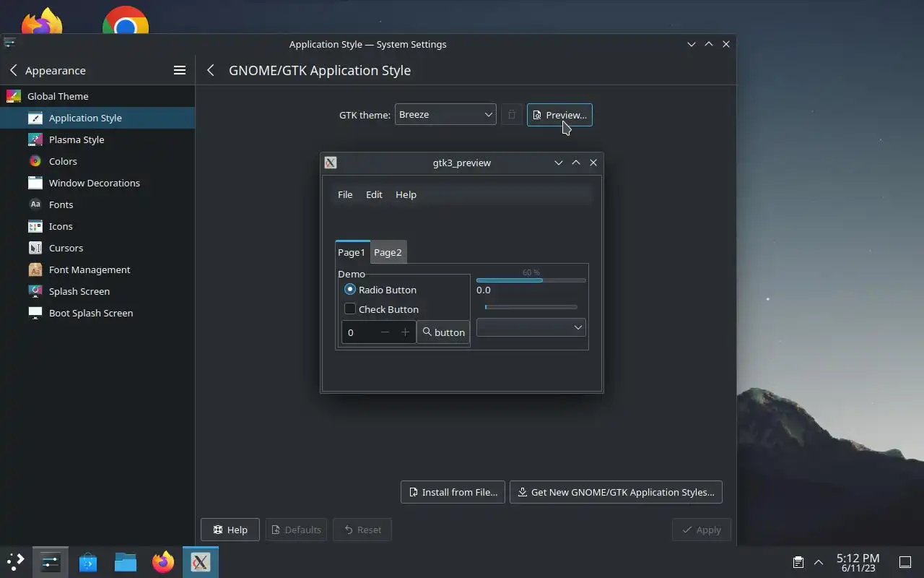
Task: Click the Apply button
Action: [x=702, y=530]
